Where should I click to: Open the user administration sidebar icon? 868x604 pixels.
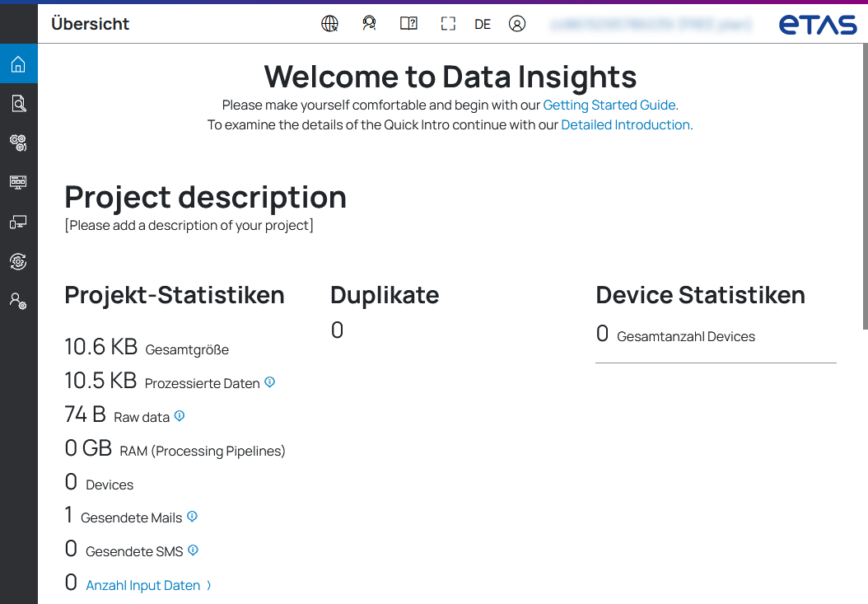tap(18, 301)
